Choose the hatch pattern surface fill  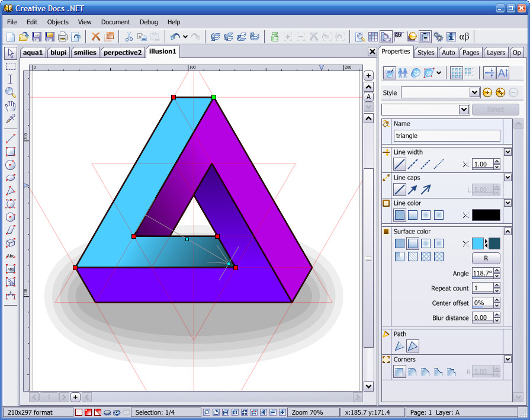pyautogui.click(x=413, y=257)
